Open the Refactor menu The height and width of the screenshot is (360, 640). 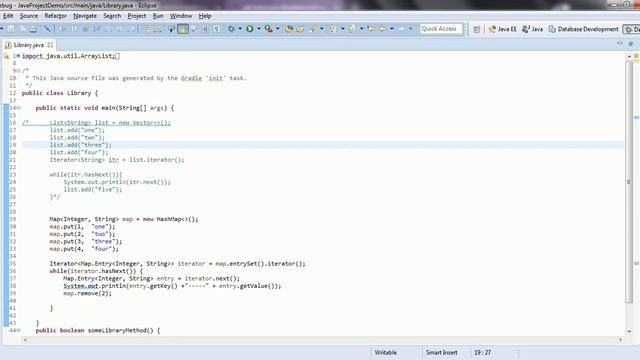coord(56,16)
